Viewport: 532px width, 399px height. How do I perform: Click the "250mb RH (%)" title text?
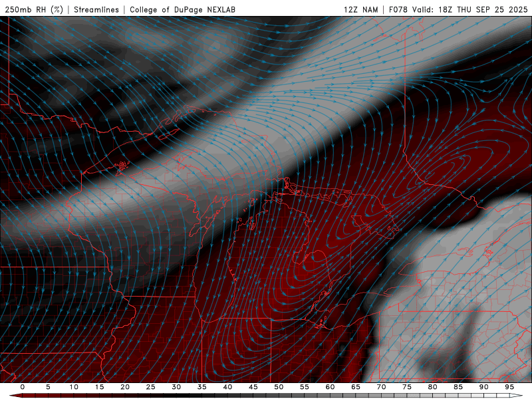(35, 9)
